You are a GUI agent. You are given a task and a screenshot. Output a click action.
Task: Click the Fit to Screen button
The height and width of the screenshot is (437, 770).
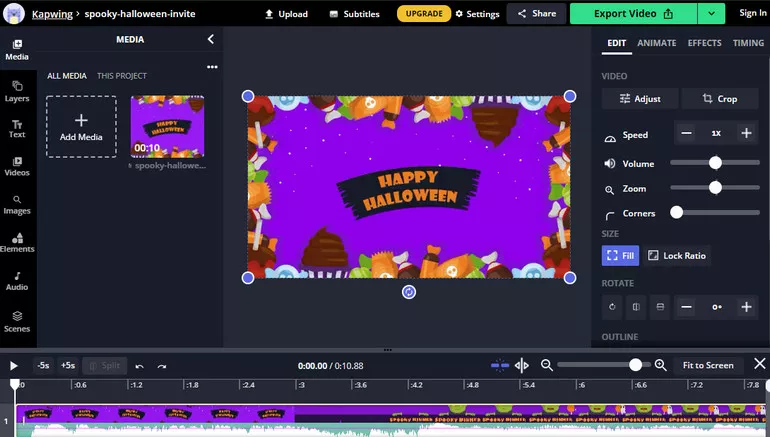pos(708,365)
